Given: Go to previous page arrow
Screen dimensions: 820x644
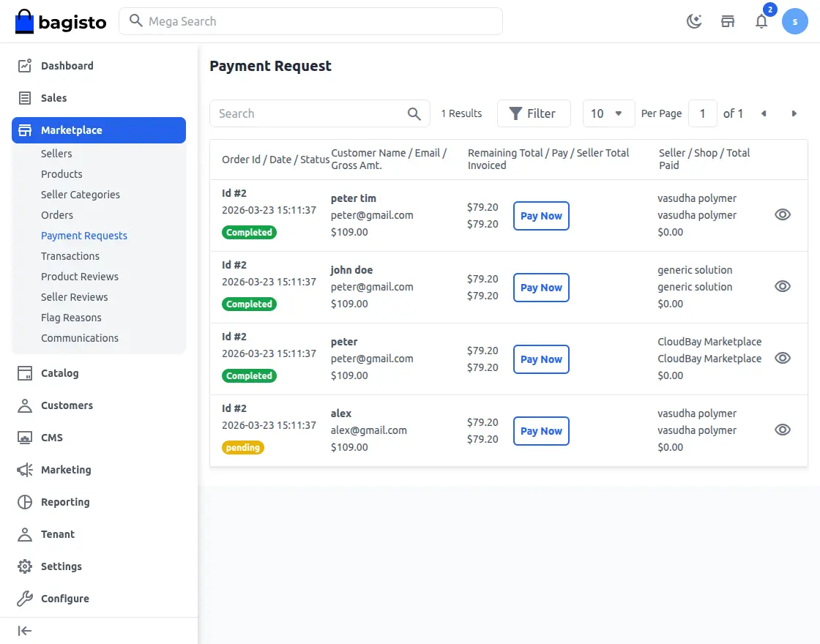Looking at the screenshot, I should pyautogui.click(x=764, y=113).
